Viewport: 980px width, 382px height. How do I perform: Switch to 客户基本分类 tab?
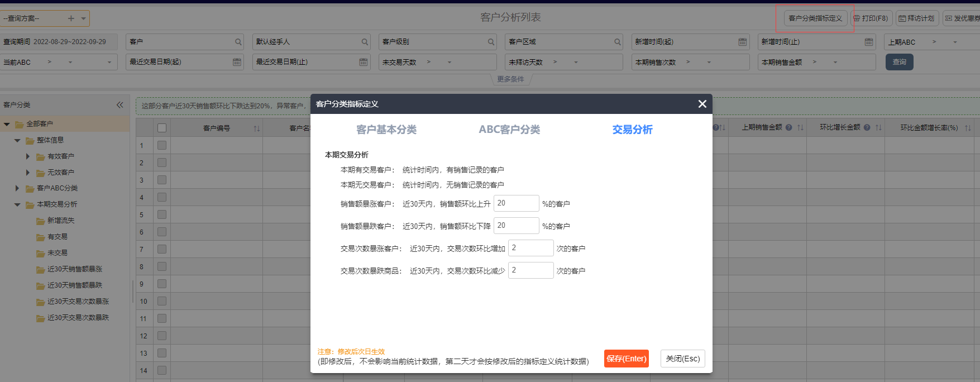(386, 130)
